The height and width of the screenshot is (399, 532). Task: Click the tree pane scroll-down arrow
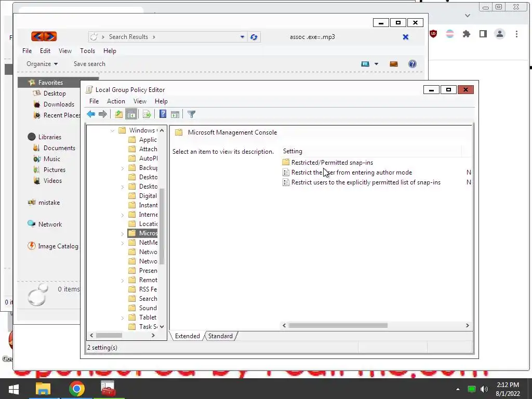click(162, 327)
